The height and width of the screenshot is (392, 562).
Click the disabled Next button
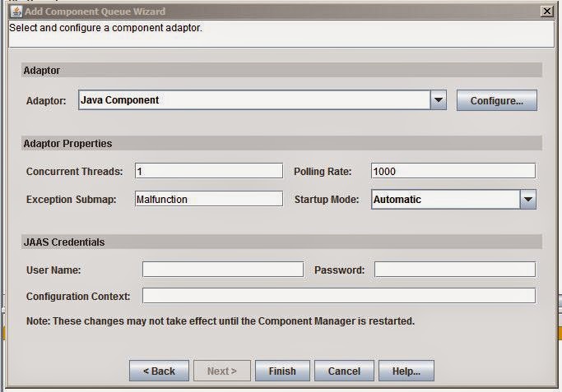click(221, 371)
